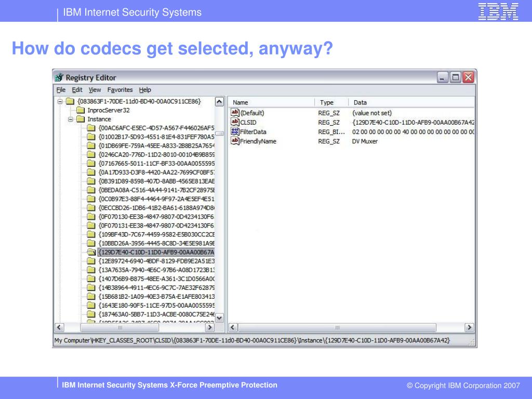Sort values by Name column header
The height and width of the screenshot is (399, 532).
click(271, 102)
